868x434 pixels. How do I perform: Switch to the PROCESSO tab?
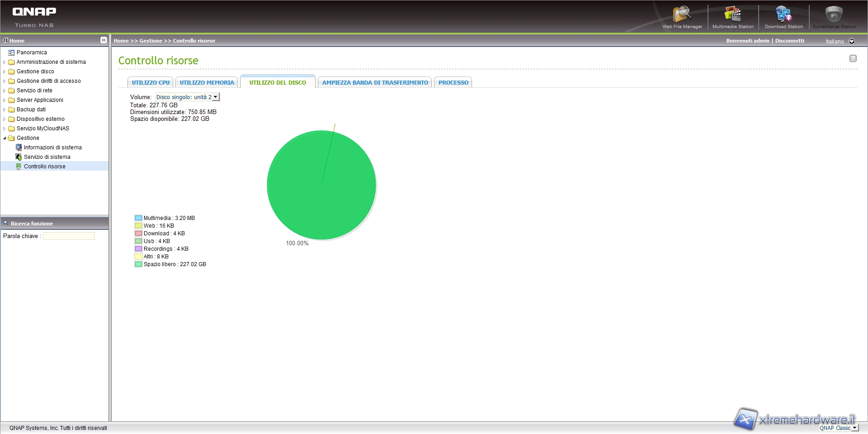pyautogui.click(x=453, y=83)
